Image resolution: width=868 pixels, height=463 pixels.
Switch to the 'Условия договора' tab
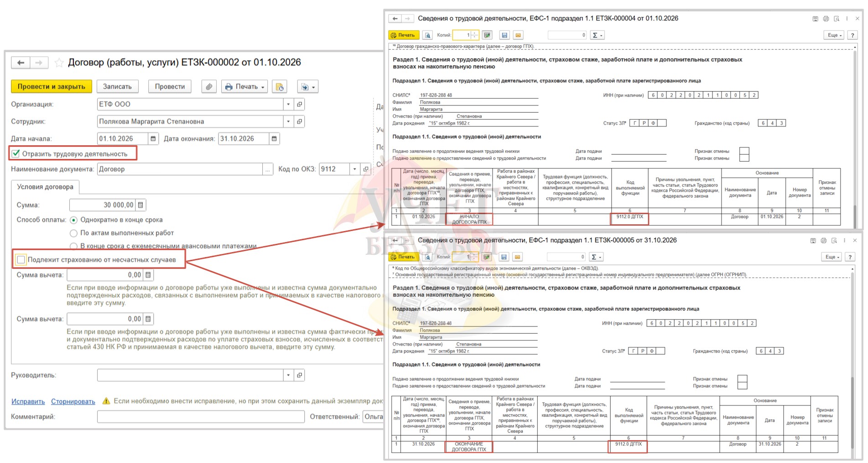(45, 187)
